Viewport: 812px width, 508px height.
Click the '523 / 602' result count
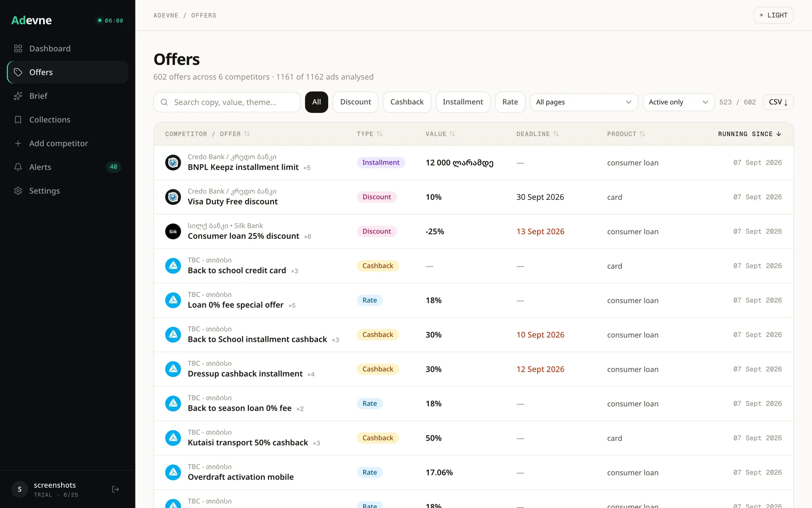738,102
